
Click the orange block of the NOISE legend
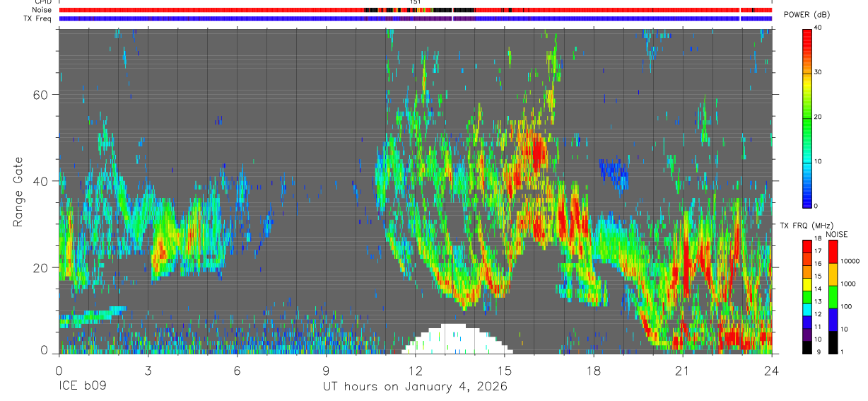point(834,274)
